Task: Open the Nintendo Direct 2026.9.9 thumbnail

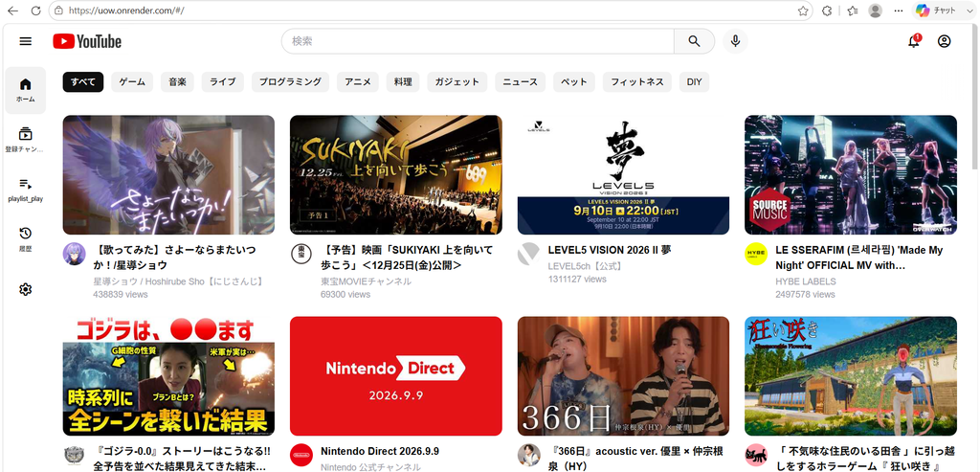Action: [x=395, y=375]
